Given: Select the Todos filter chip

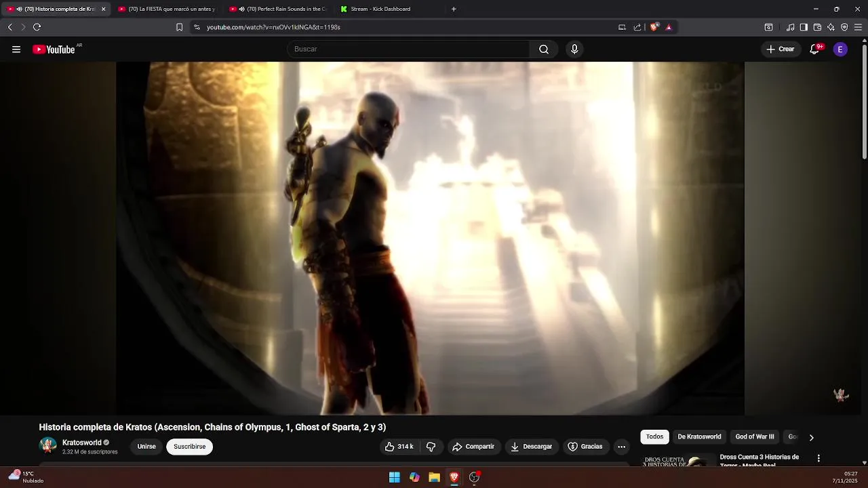Looking at the screenshot, I should click(x=655, y=437).
